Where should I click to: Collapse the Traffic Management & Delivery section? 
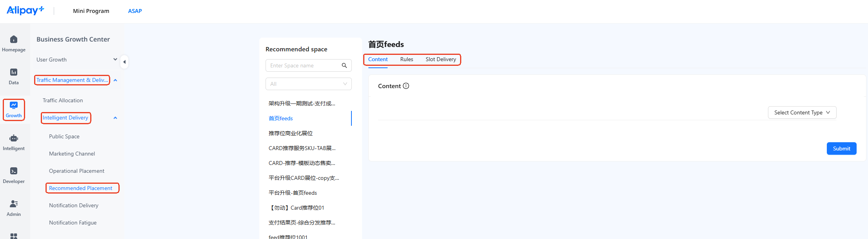coord(115,80)
